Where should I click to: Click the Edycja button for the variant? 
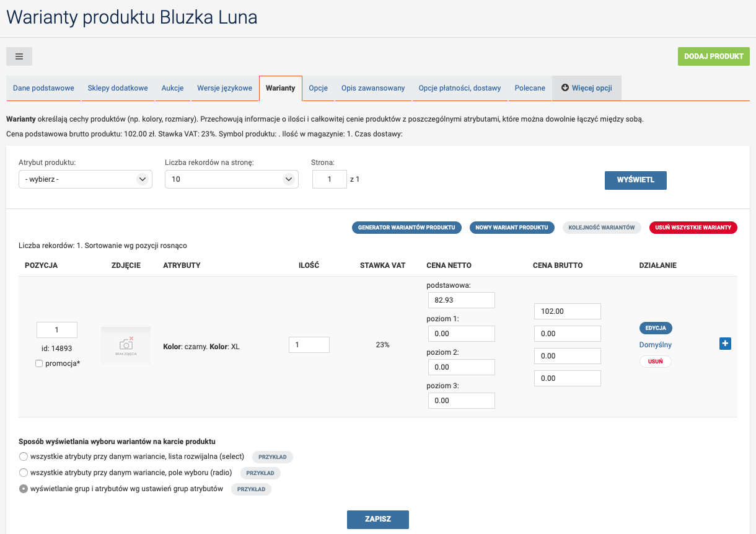[x=655, y=328]
